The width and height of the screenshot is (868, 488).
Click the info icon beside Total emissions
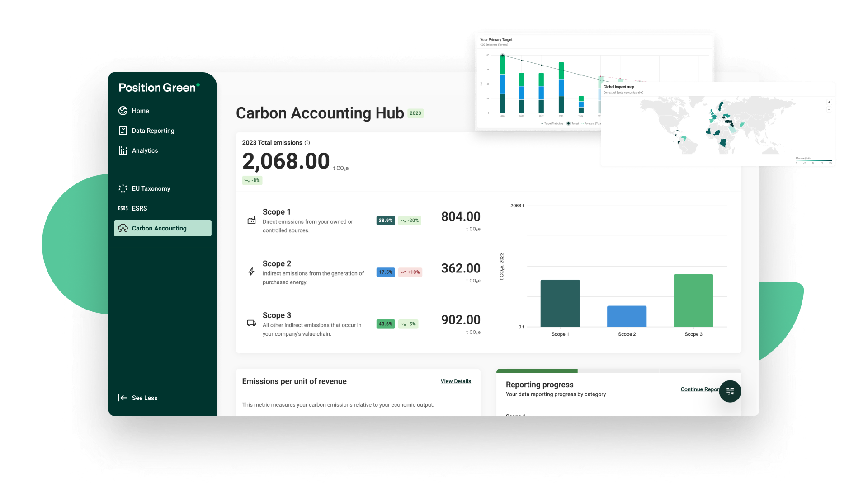point(307,143)
